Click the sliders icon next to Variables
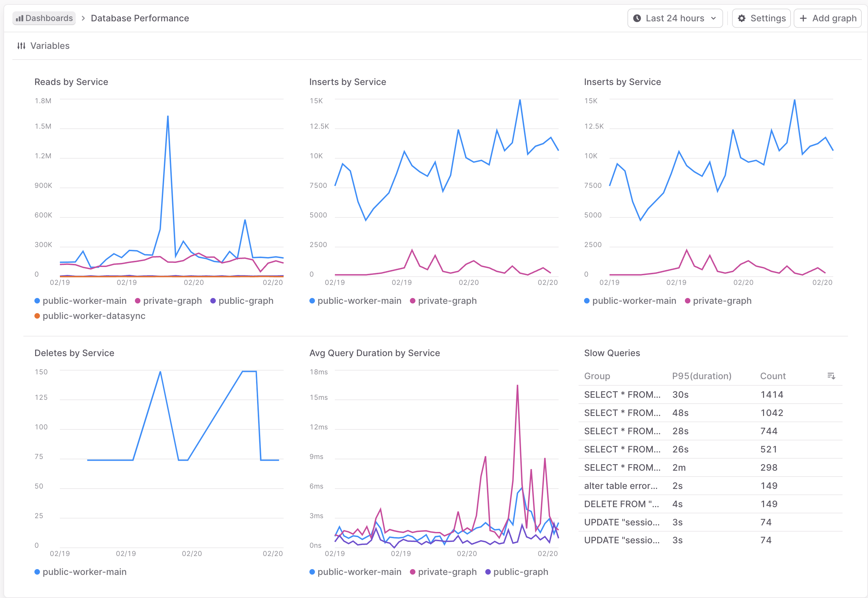The height and width of the screenshot is (598, 868). 21,45
